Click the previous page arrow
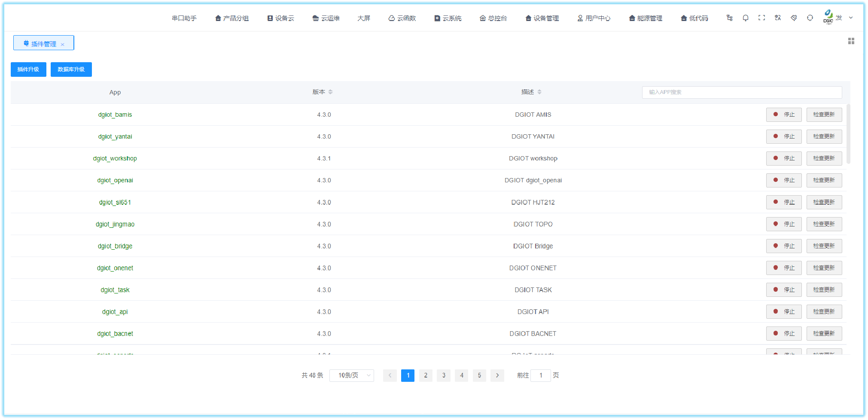The width and height of the screenshot is (868, 420). click(x=390, y=375)
